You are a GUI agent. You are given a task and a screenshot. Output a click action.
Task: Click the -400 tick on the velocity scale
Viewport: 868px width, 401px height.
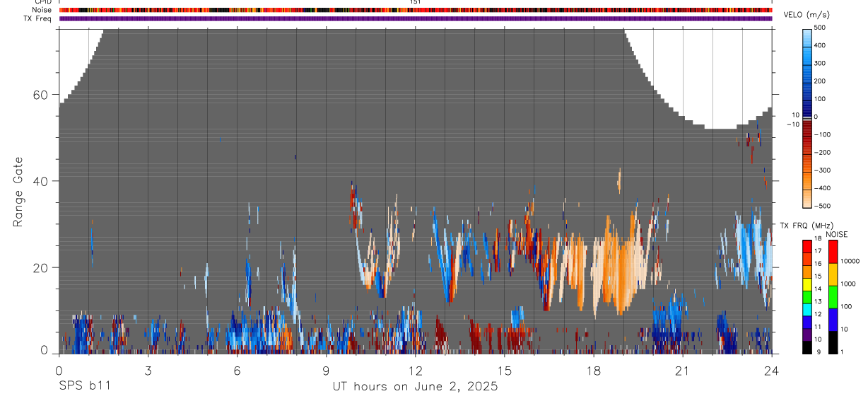pyautogui.click(x=823, y=188)
